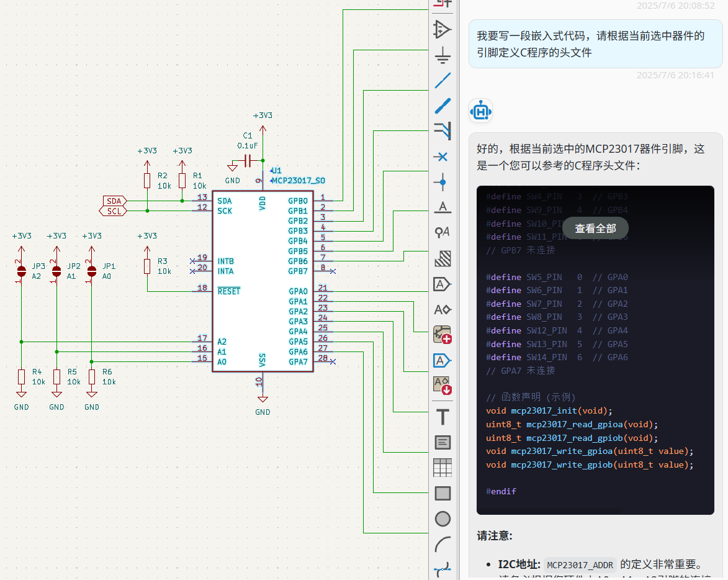Select the wire-to-bus entry tool

443,130
